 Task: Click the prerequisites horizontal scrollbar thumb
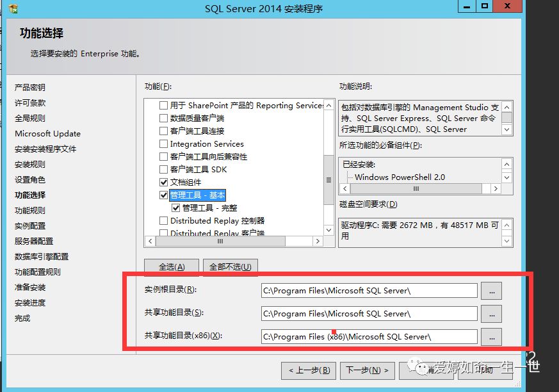pyautogui.click(x=416, y=189)
